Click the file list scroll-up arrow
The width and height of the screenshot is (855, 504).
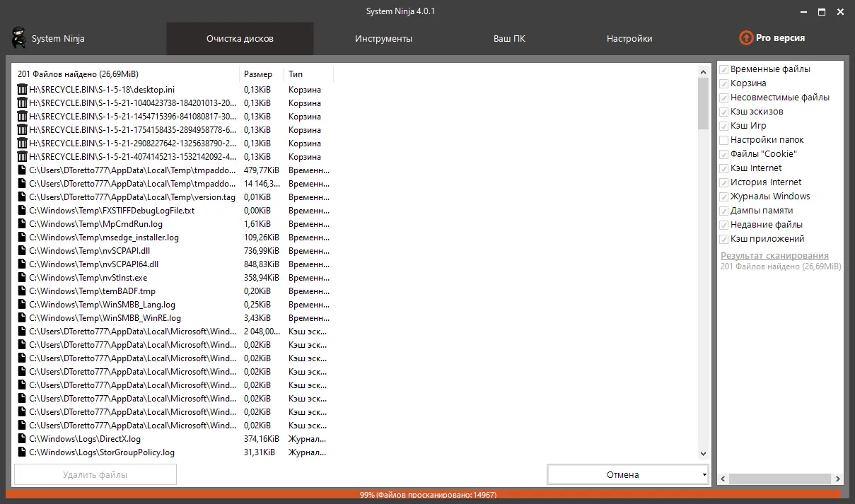tap(703, 72)
